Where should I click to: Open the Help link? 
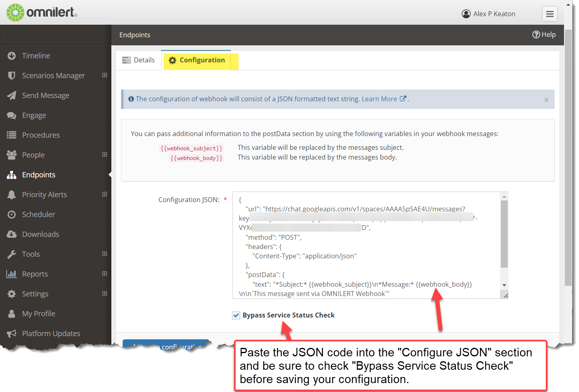coord(544,34)
